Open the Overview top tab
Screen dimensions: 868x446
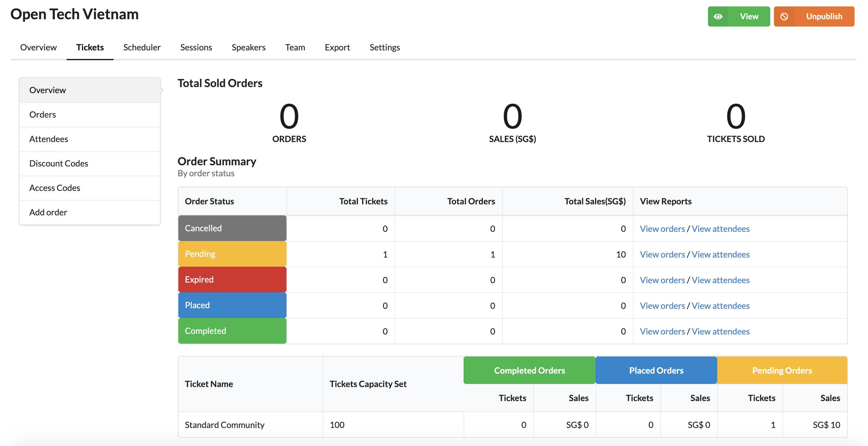point(38,47)
